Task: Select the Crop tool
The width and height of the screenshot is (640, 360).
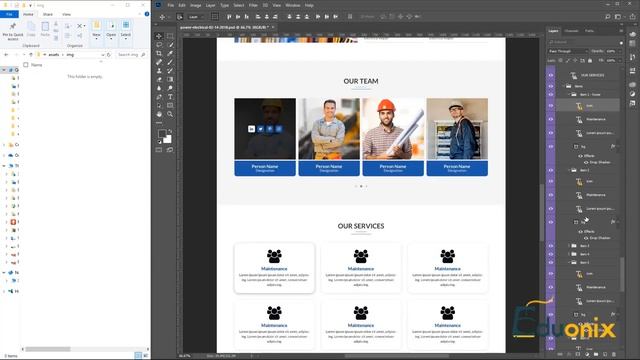Action: (159, 53)
